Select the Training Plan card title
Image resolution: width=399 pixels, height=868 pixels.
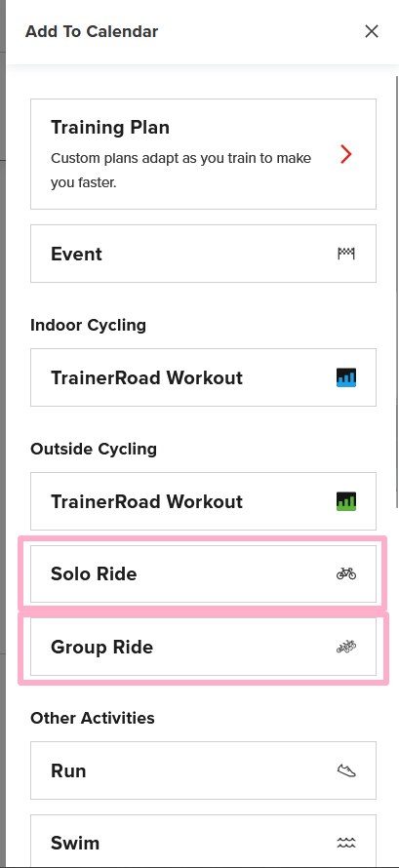[110, 128]
